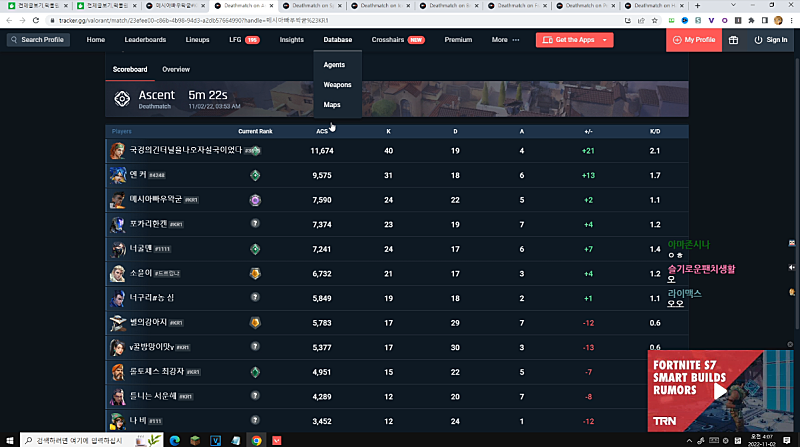Screen dimensions: 800x447
Task: Switch to the Scoreboard tab
Action: (x=130, y=69)
